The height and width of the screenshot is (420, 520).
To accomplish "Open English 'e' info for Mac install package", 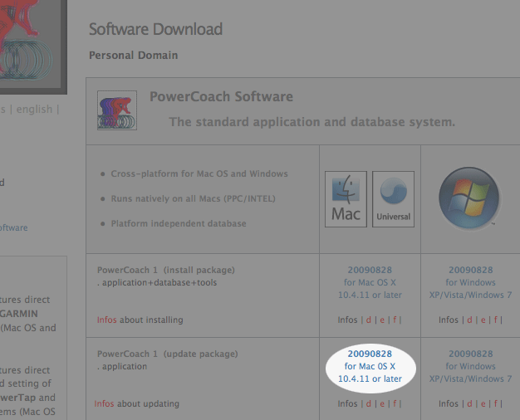I will pos(382,320).
